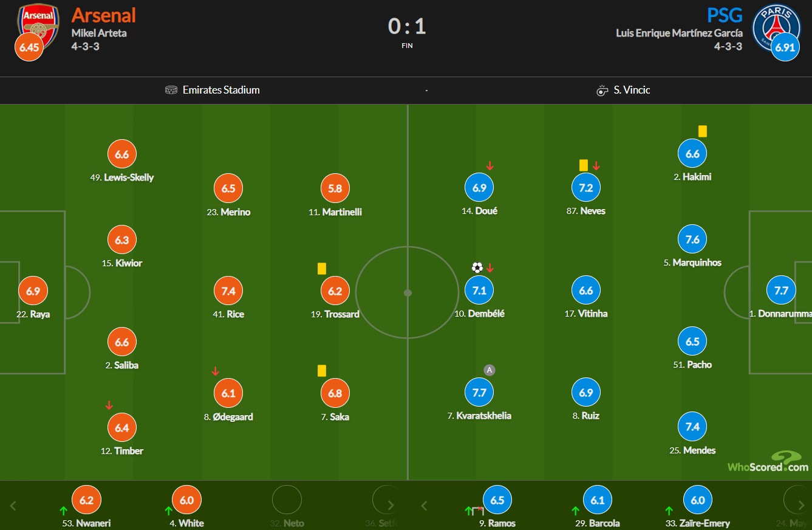Click Martinelli's 5.8 rating circle
Screen dimensions: 812x530
pos(335,188)
